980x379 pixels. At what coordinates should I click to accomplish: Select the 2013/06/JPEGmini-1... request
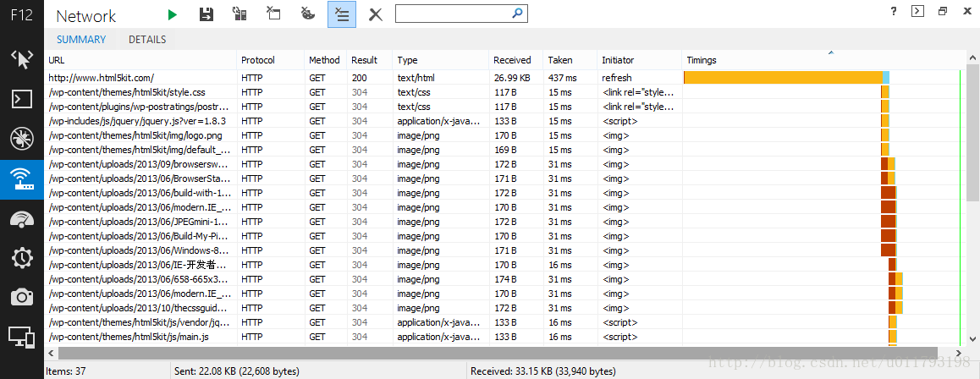coord(504,222)
